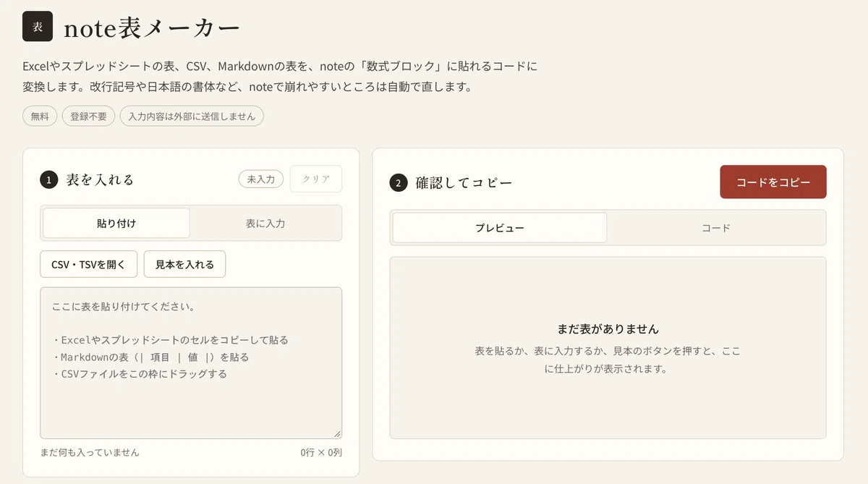Click the note表メーカー page title
This screenshot has width=868, height=484.
point(152,27)
